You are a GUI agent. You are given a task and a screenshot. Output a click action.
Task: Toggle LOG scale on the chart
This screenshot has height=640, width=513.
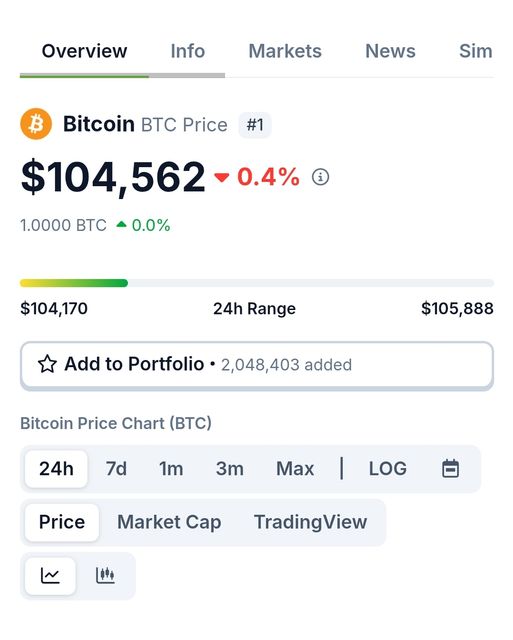[x=388, y=469]
